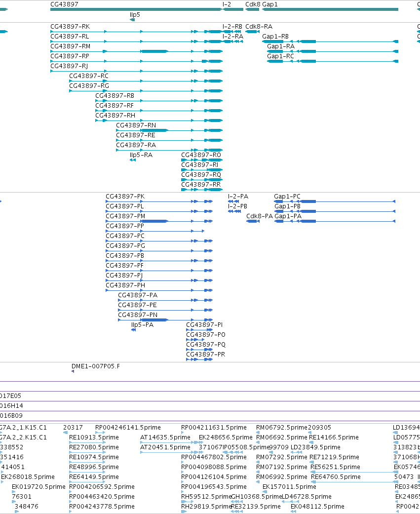Select protein label CG43897-PH
The image size is (420, 514).
[x=125, y=285]
